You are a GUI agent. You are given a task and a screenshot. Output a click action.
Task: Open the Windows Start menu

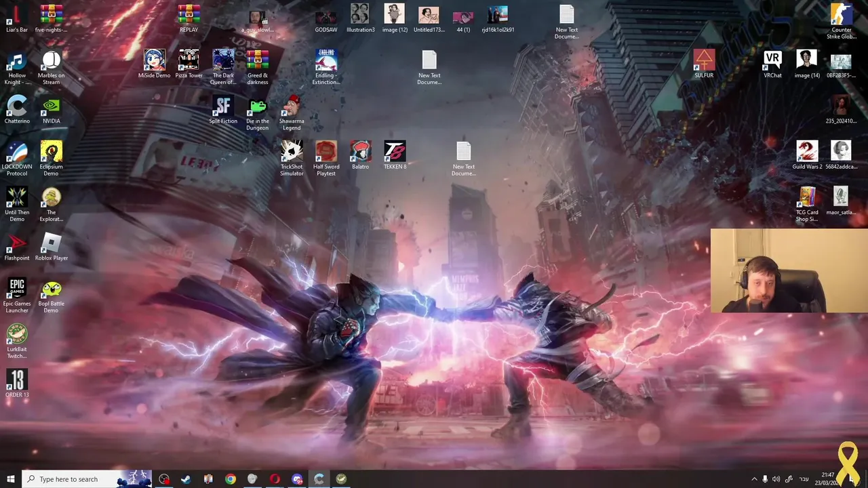[10, 479]
